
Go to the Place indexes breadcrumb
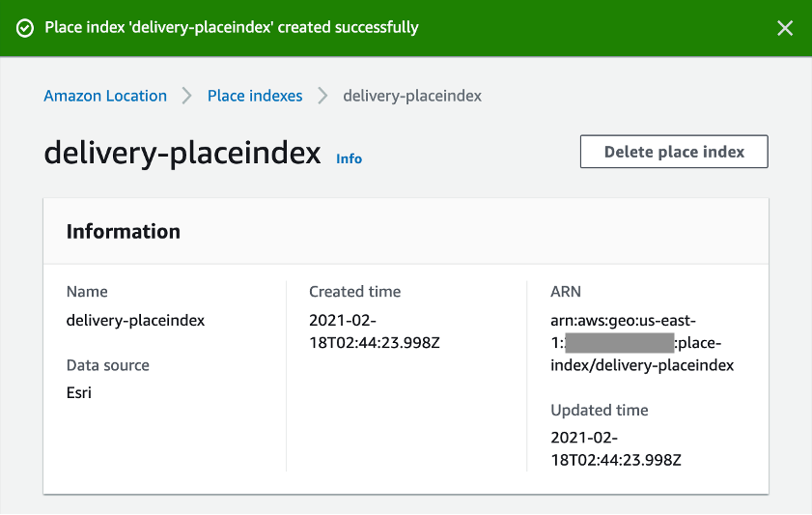255,96
